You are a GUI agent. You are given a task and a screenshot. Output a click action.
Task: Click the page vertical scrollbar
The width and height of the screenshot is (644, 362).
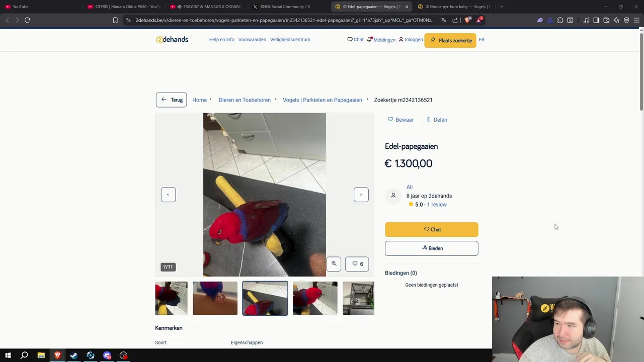[x=641, y=70]
